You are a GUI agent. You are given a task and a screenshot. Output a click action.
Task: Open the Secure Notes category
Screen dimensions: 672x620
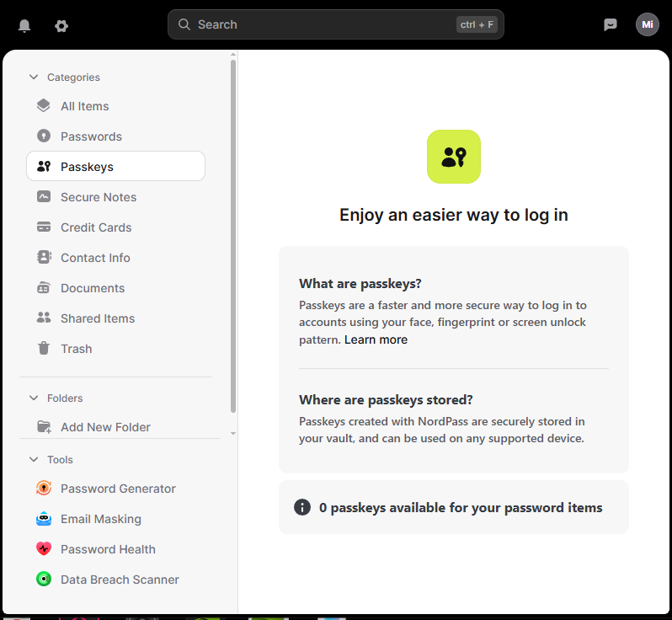(98, 197)
